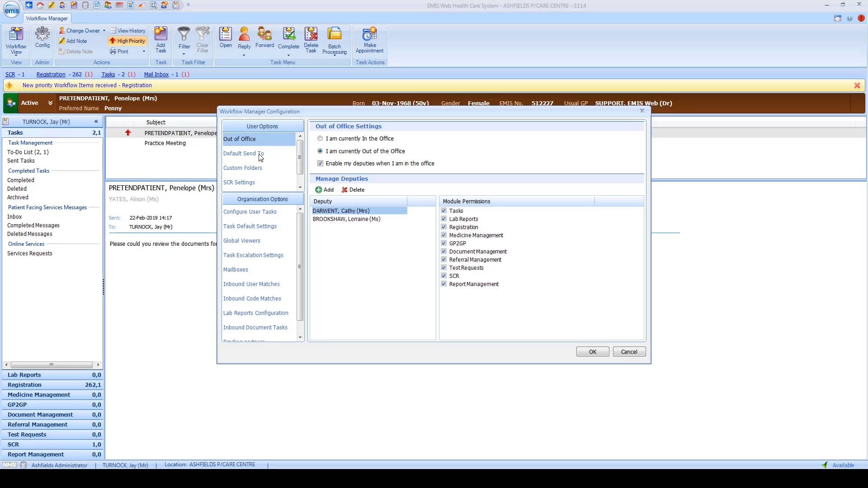
Task: Expand the Change Owner dropdown
Action: click(x=104, y=30)
